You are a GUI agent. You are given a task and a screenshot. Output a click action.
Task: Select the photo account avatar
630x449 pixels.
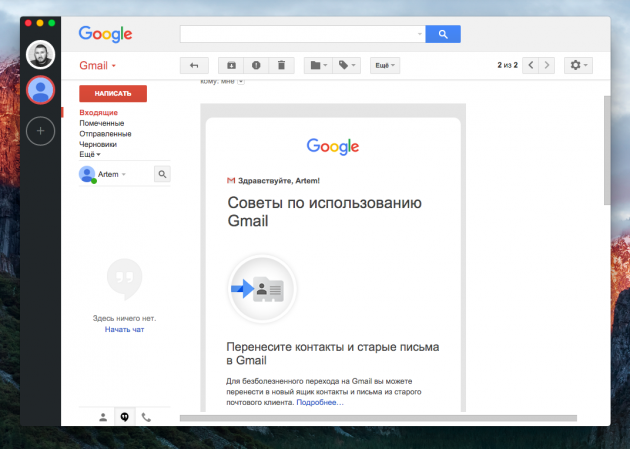[x=40, y=54]
